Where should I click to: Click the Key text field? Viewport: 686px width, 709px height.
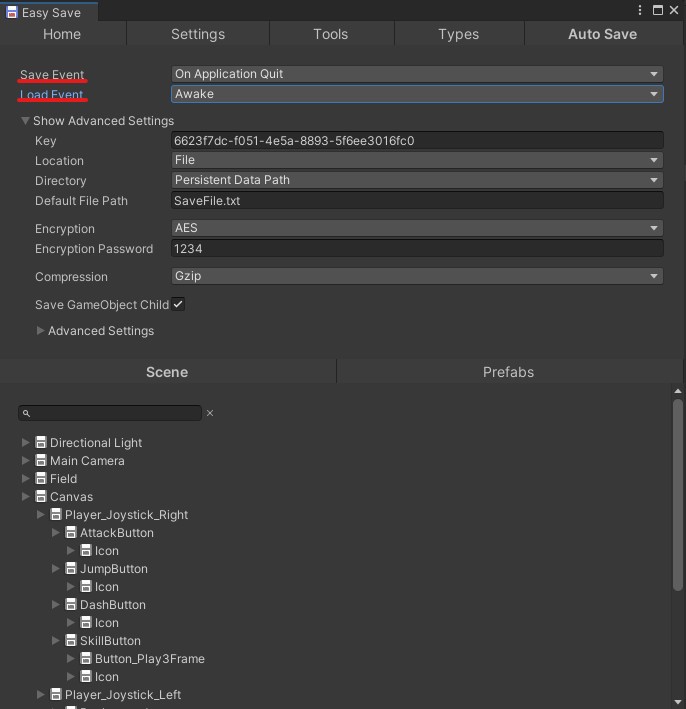click(x=417, y=140)
